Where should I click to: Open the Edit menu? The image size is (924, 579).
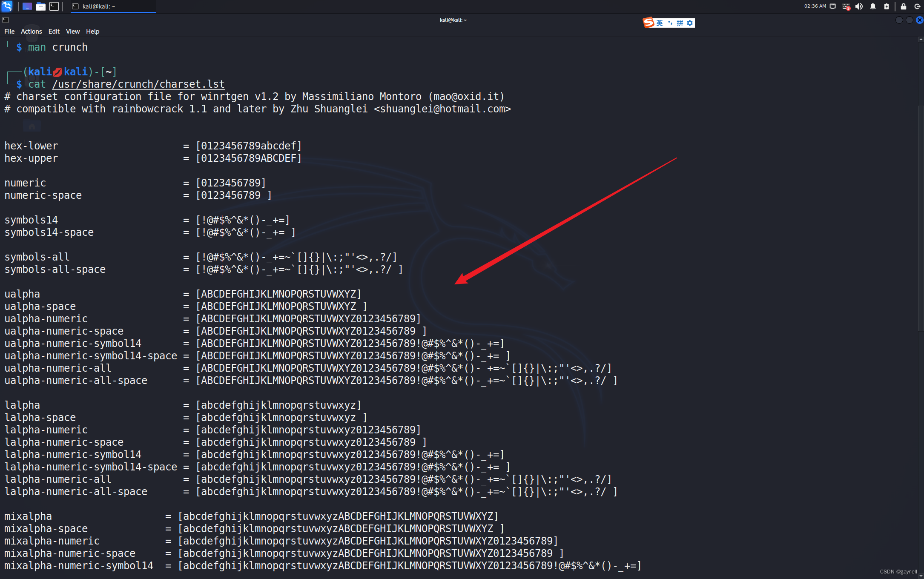pyautogui.click(x=54, y=32)
